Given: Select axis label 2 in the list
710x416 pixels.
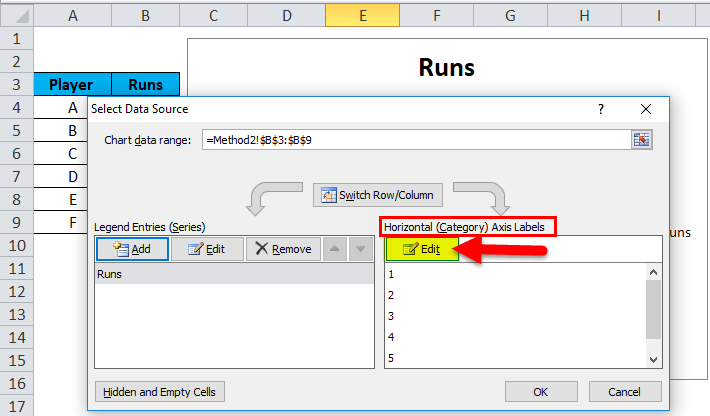Looking at the screenshot, I should click(515, 295).
